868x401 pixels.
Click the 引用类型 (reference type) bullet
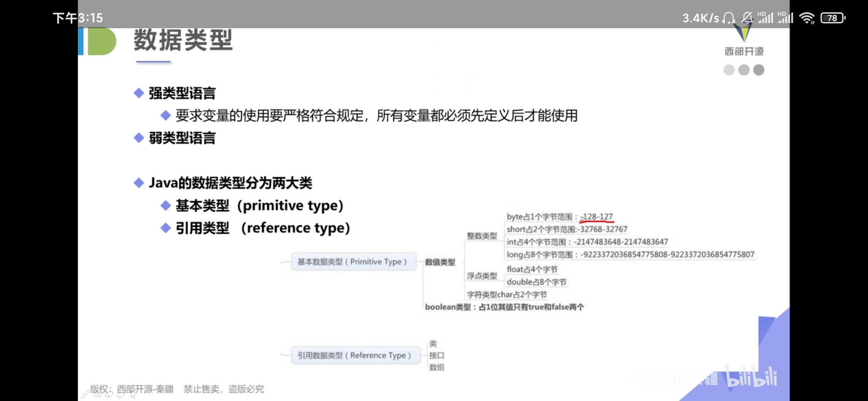(x=262, y=228)
